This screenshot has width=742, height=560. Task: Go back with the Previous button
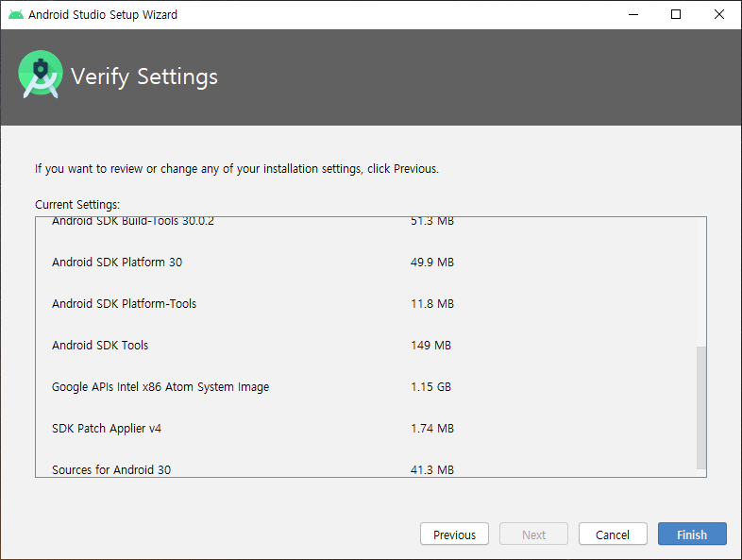tap(454, 534)
